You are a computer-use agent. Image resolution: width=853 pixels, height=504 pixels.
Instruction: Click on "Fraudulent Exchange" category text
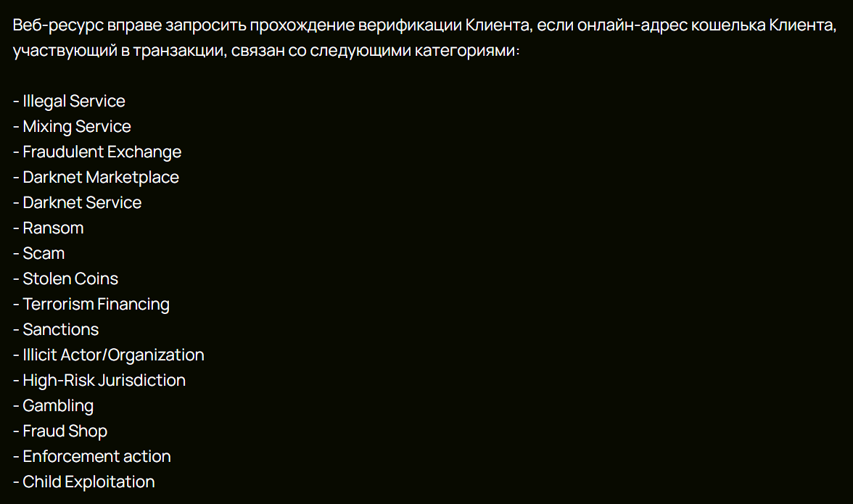102,152
